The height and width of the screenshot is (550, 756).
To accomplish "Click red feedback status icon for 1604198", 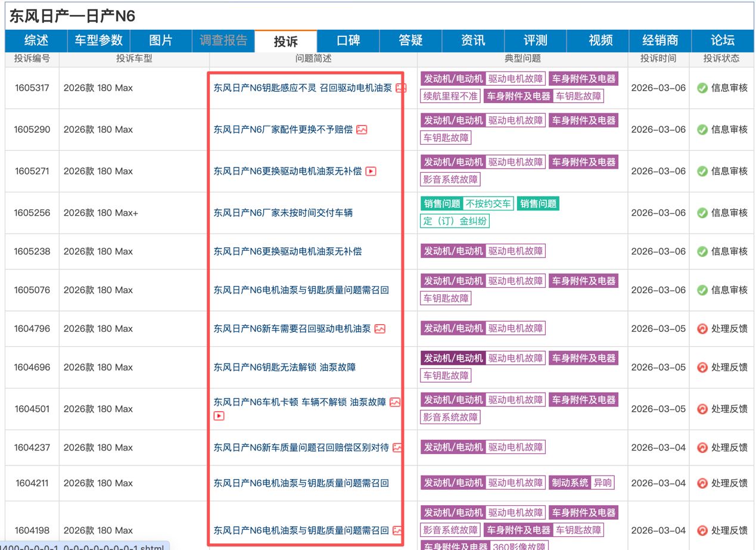I will click(x=702, y=530).
